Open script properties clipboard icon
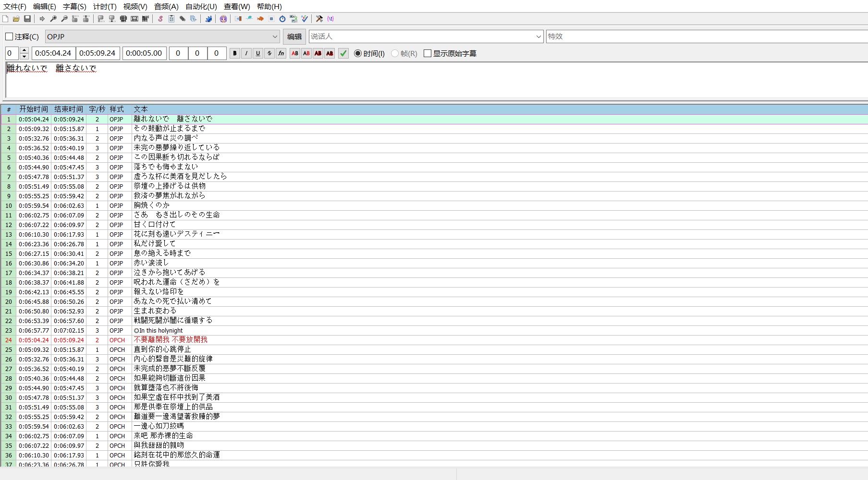 (171, 19)
